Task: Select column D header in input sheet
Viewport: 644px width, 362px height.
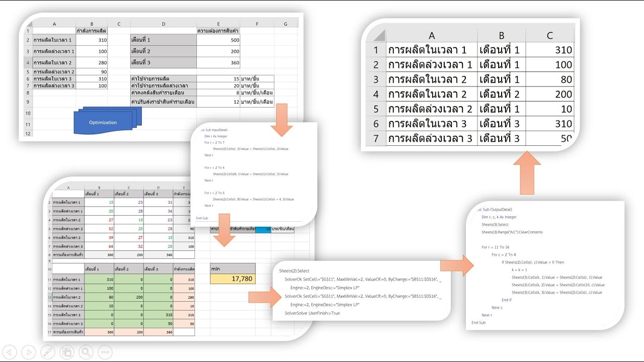Action: (x=164, y=24)
